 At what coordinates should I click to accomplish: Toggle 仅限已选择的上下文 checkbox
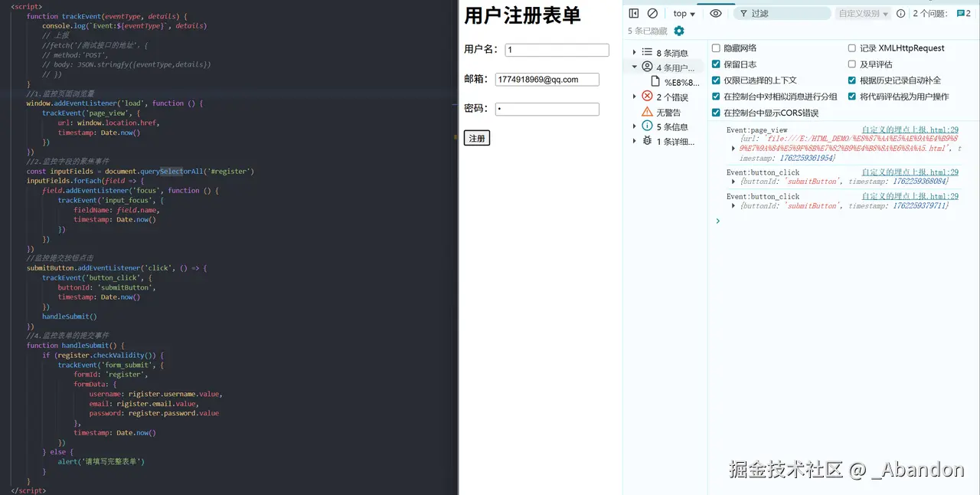coord(716,80)
